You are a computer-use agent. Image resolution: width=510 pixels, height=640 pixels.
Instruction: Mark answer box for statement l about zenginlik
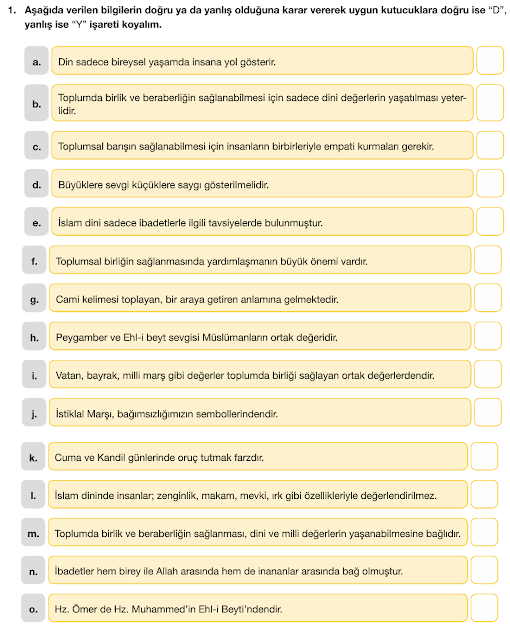pos(484,494)
